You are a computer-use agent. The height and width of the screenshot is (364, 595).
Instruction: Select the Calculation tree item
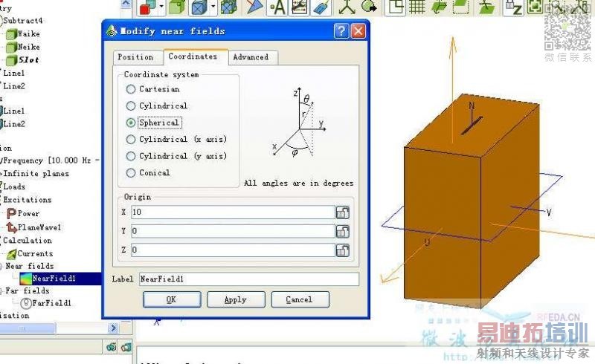(x=27, y=241)
